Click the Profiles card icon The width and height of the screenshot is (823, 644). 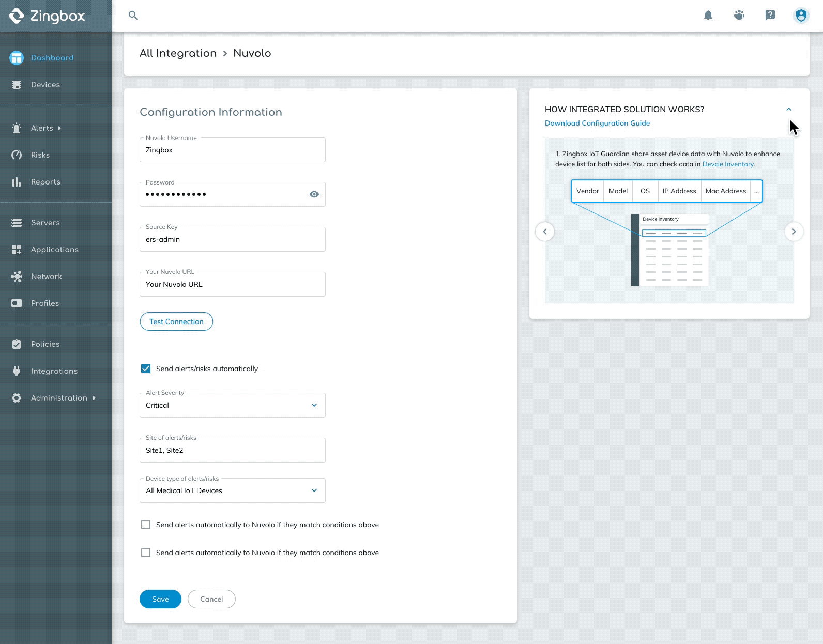(17, 303)
